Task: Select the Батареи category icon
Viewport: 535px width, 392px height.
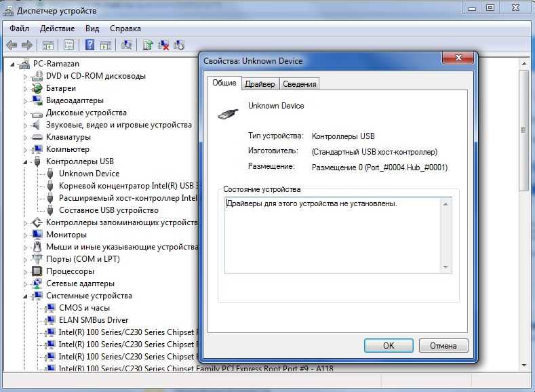Action: click(x=37, y=88)
